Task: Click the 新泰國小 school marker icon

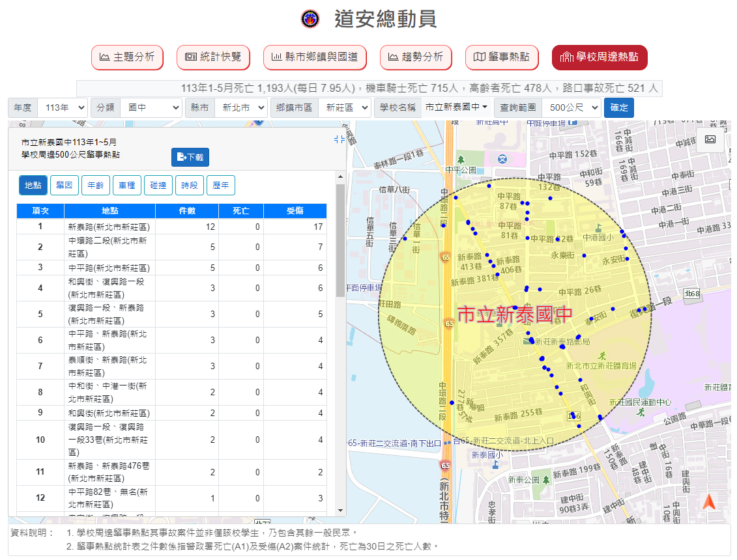Action: coord(495,465)
